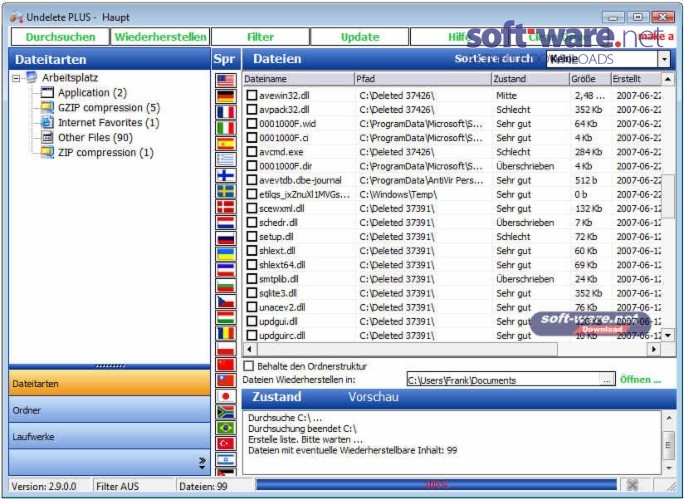Select Other Files (90) category
The height and width of the screenshot is (500, 684).
95,137
